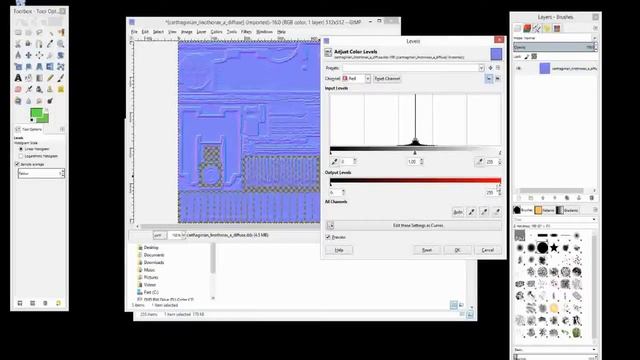Select the Fuzzy Select wand tool
This screenshot has width=640, height=360.
(x=50, y=33)
